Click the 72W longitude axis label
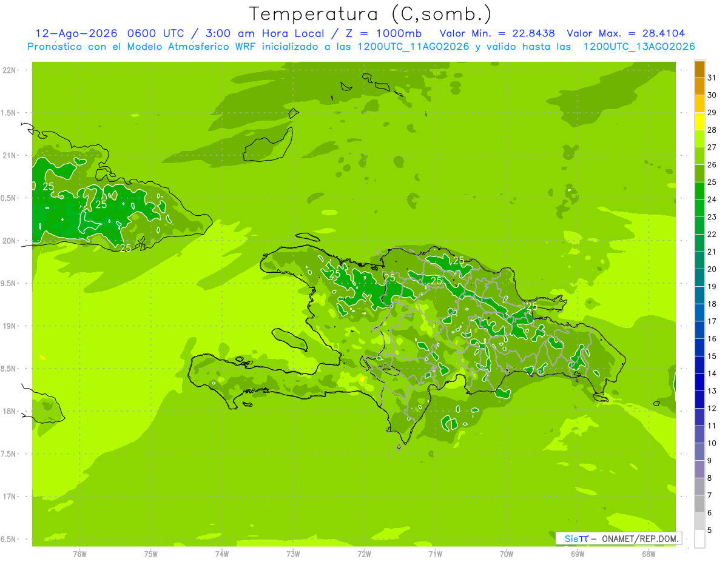The width and height of the screenshot is (728, 562). tap(364, 554)
